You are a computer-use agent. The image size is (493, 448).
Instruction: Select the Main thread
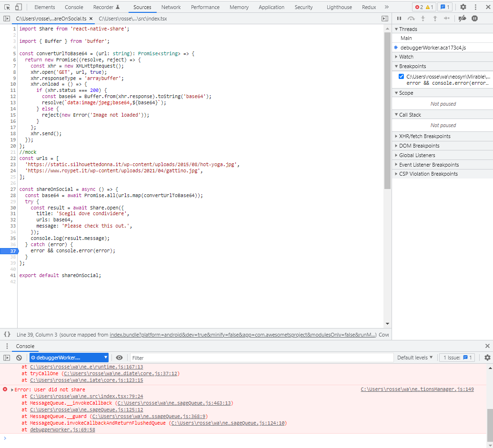pyautogui.click(x=443, y=38)
